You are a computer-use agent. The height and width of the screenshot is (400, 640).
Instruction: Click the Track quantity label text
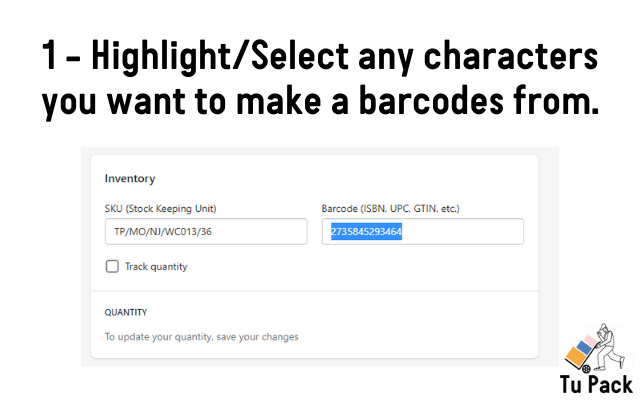point(156,267)
